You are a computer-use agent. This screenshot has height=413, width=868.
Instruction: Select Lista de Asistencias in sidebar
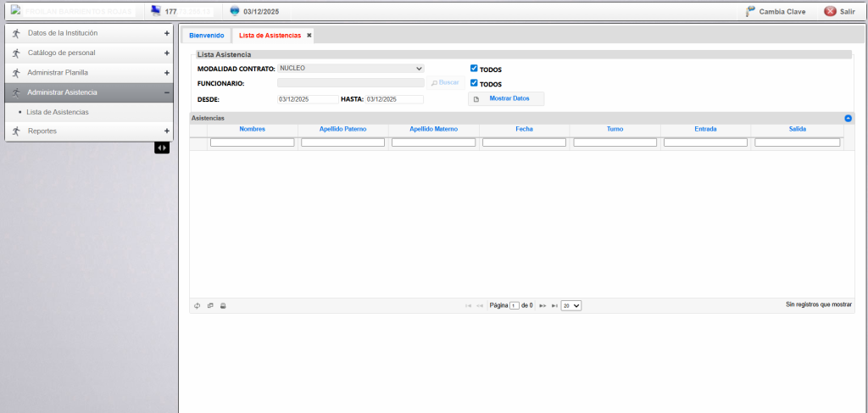(58, 112)
